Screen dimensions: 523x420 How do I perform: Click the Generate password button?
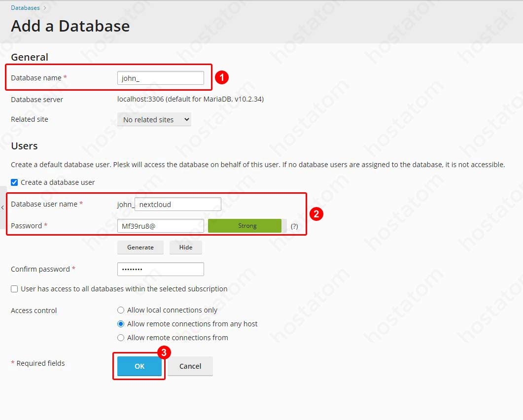coord(140,247)
